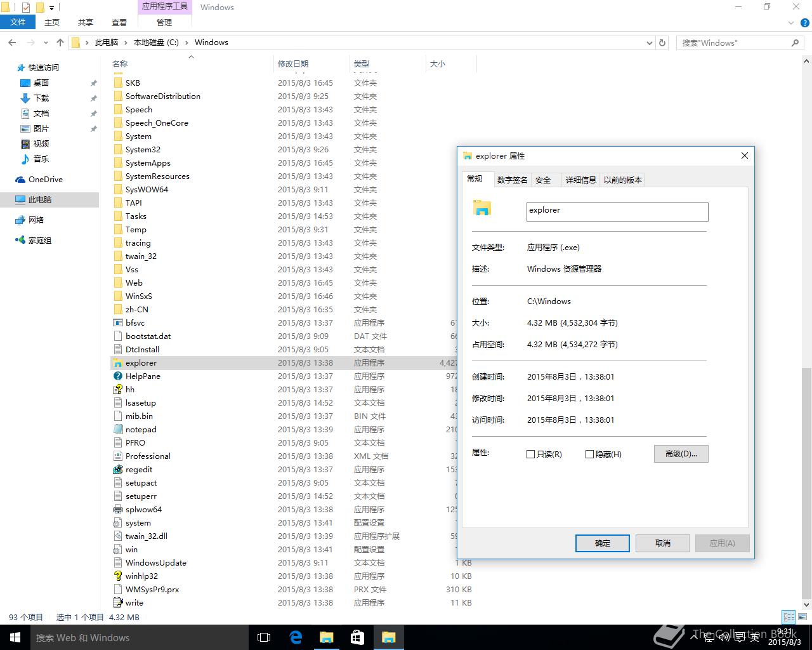Open OneDrive in navigation pane

coord(46,180)
